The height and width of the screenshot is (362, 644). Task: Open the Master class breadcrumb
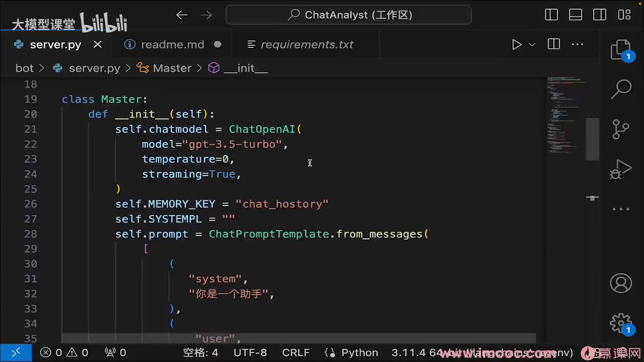172,68
